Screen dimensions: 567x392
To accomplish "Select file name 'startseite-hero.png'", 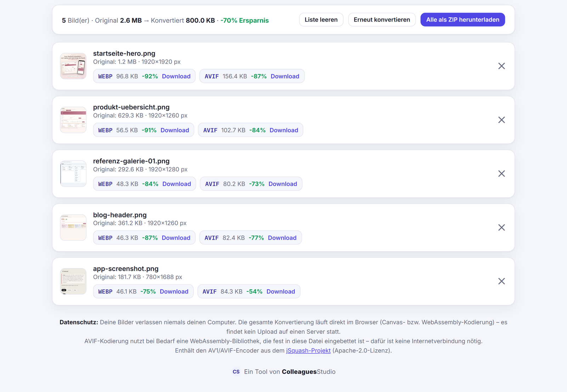I will 124,53.
